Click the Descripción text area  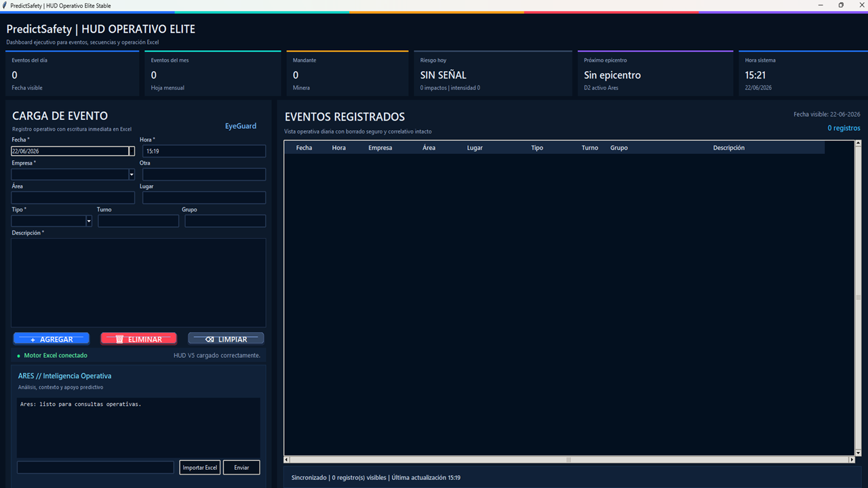pos(138,283)
